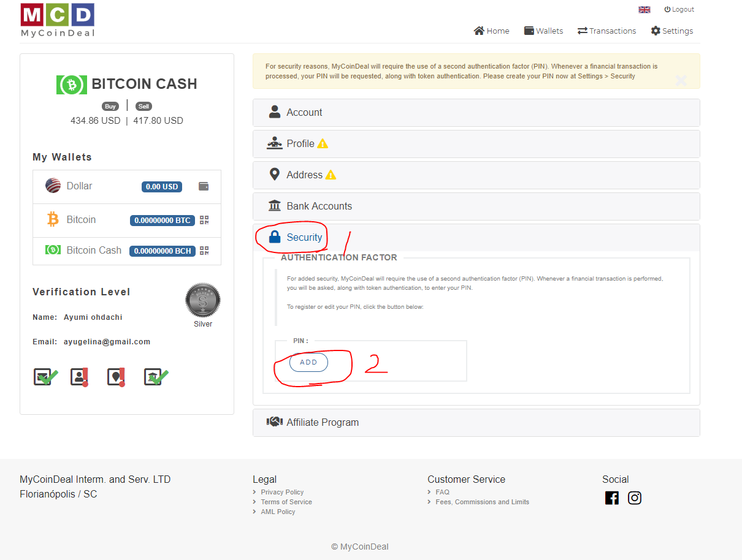Open Wallets from top navigation
Image resolution: width=742 pixels, height=560 pixels.
543,31
